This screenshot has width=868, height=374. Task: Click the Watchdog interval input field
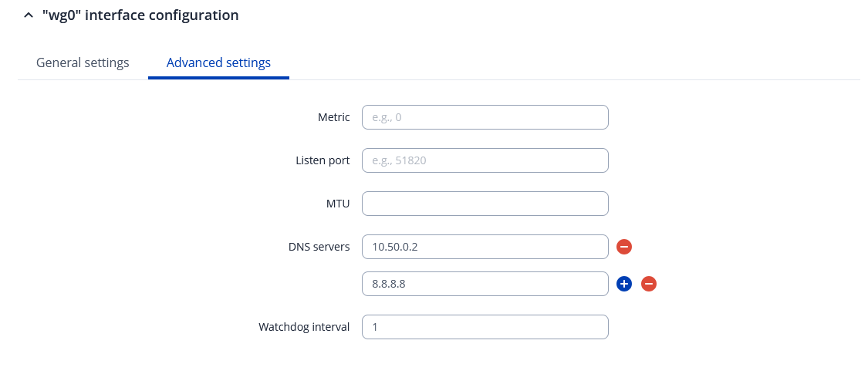point(485,327)
